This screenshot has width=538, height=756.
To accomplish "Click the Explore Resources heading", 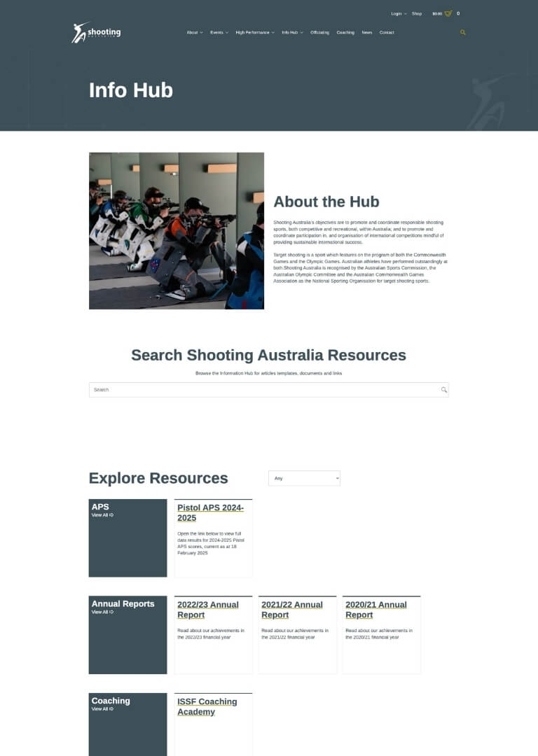I will click(158, 478).
